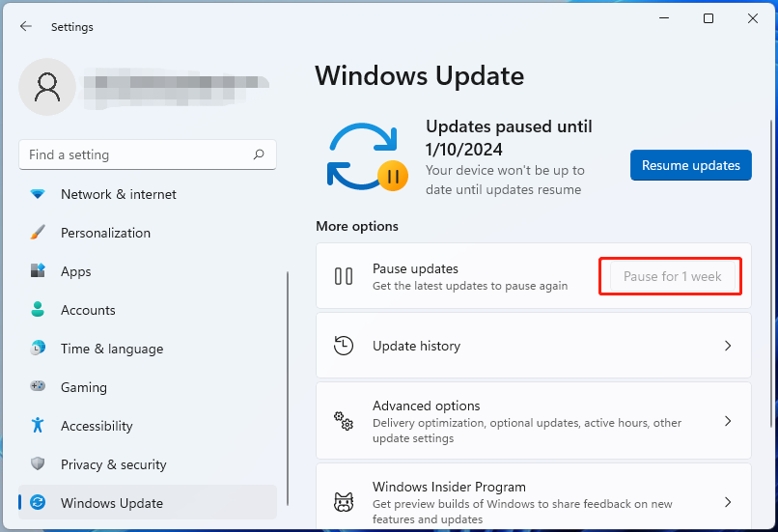Expand Update history with its chevron
This screenshot has height=532, width=778.
click(728, 346)
